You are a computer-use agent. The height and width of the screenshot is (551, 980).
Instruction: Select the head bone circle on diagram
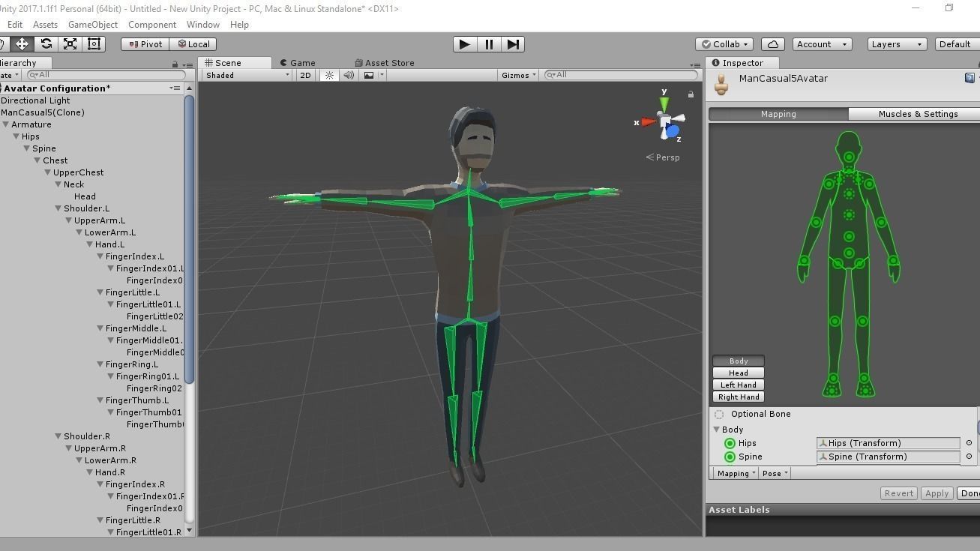849,157
